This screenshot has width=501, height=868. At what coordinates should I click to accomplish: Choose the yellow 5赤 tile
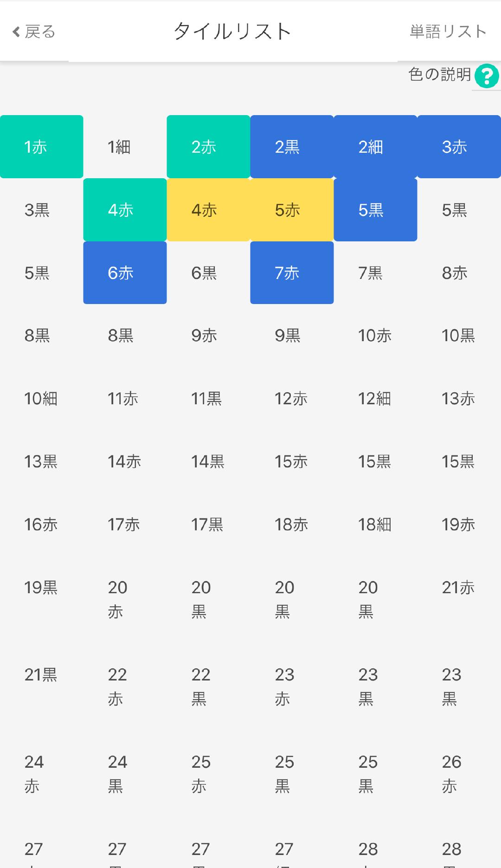292,210
